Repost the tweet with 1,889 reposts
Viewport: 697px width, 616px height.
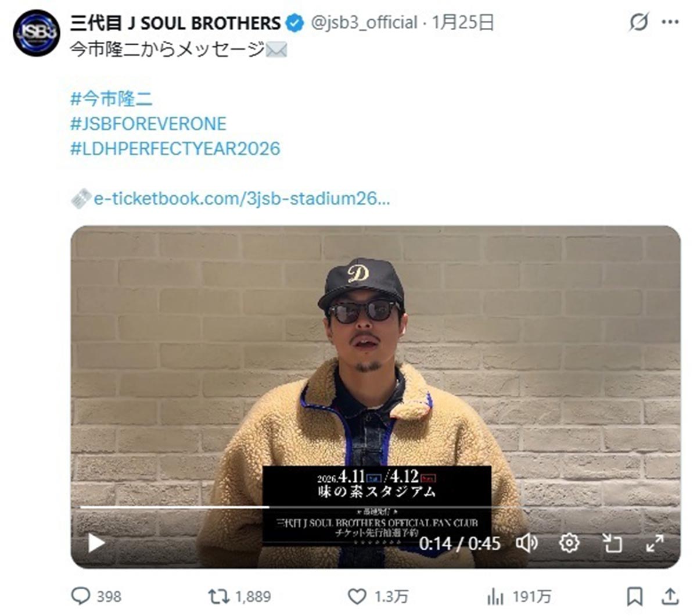239,596
